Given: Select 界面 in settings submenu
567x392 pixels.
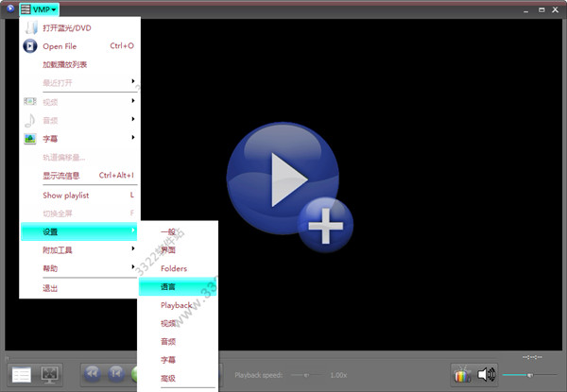Looking at the screenshot, I should click(x=178, y=250).
